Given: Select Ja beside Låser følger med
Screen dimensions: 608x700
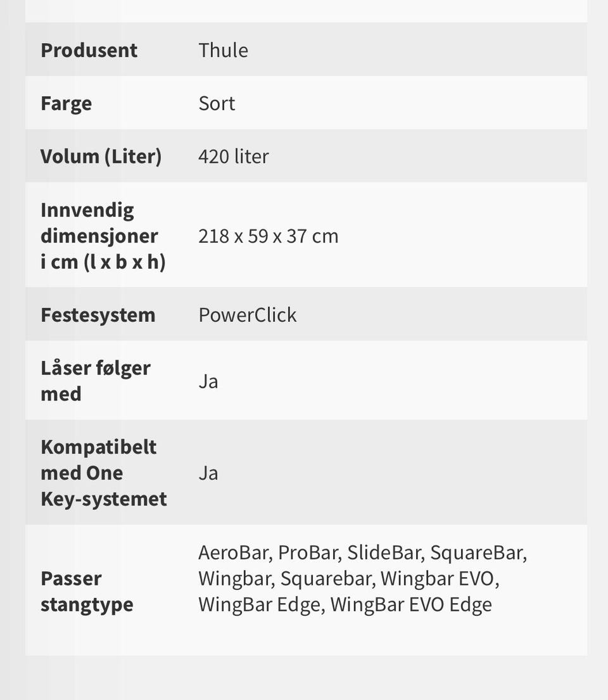Looking at the screenshot, I should click(208, 381).
